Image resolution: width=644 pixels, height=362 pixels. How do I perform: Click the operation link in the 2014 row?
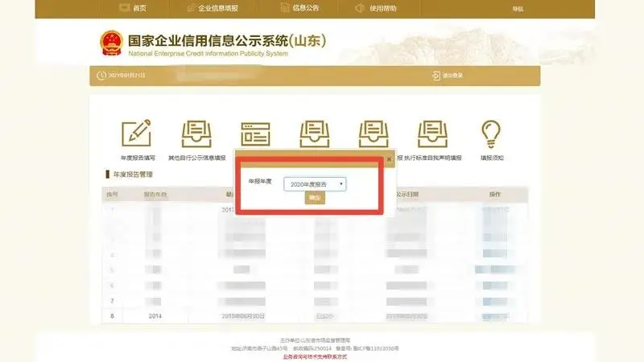pyautogui.click(x=495, y=315)
